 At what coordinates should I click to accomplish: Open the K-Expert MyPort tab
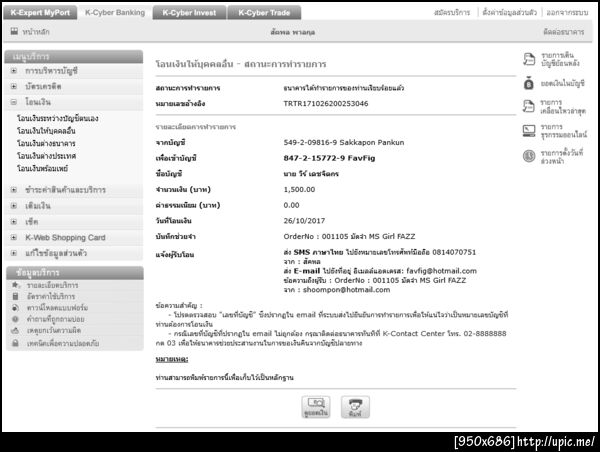pos(40,13)
